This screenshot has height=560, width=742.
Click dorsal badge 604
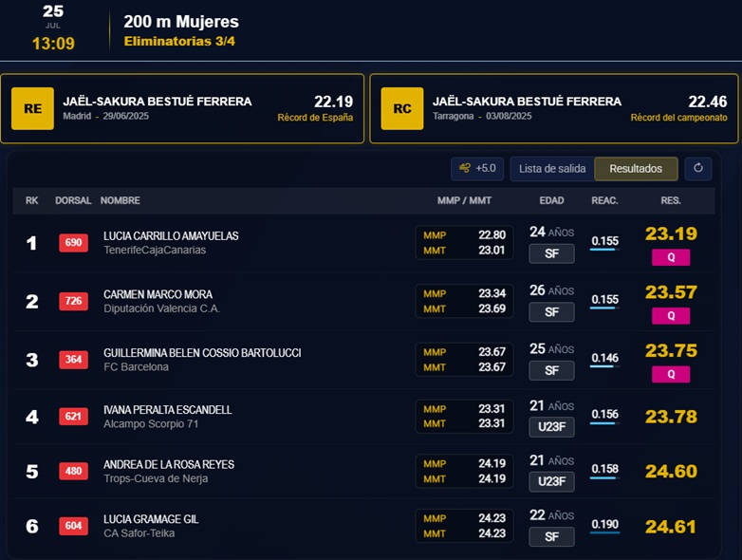pos(73,526)
